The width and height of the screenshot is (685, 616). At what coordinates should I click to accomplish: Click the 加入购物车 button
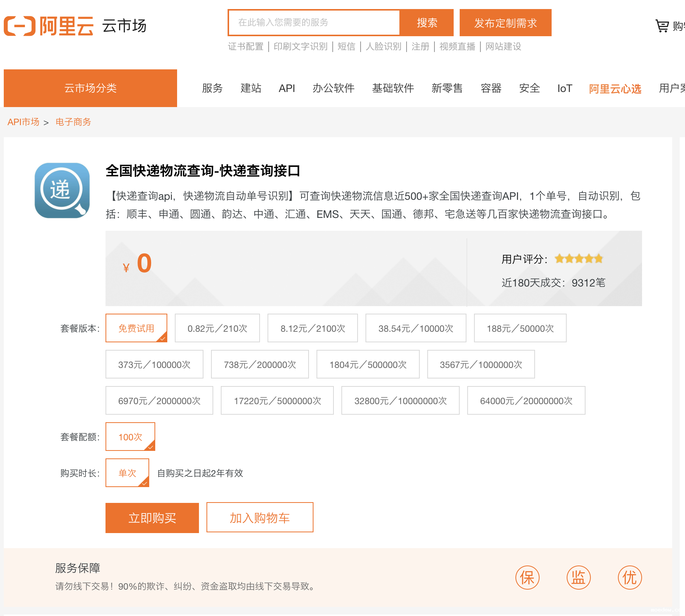[x=260, y=518]
